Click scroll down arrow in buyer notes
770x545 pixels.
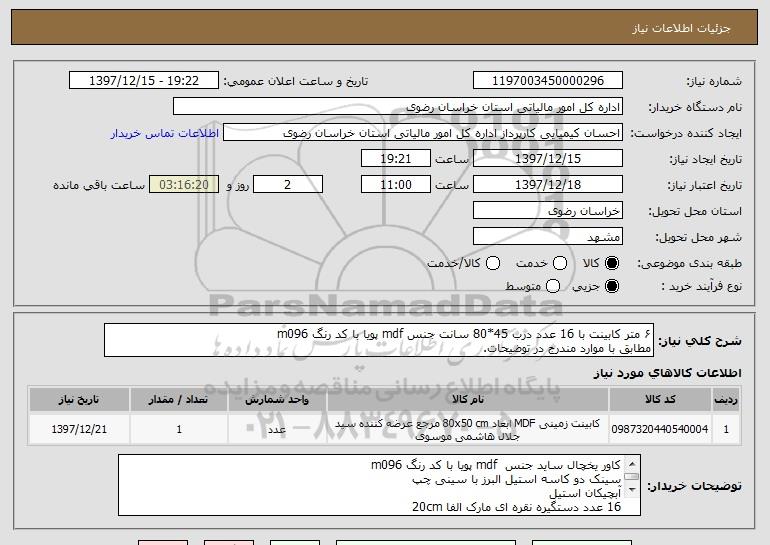(632, 490)
